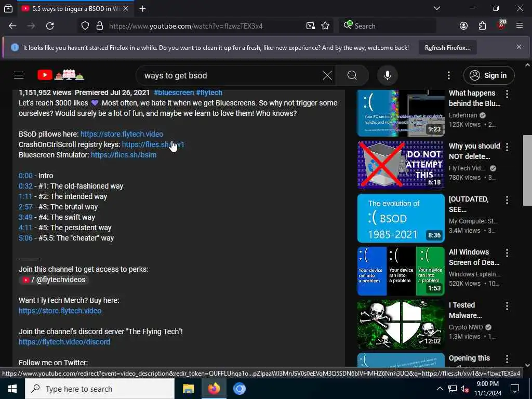Open options for 'All Windows Screen' video
The image size is (532, 399).
[507, 253]
